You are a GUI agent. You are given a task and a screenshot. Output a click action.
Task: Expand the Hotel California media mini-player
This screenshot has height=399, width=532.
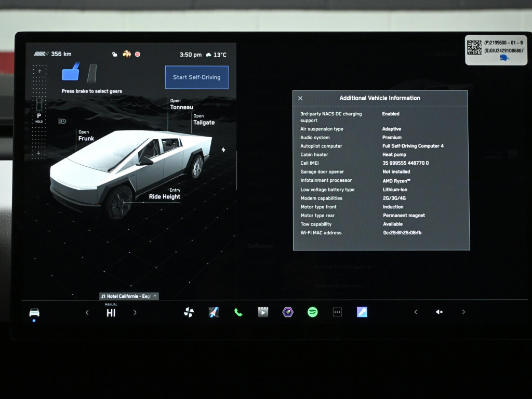[x=129, y=296]
